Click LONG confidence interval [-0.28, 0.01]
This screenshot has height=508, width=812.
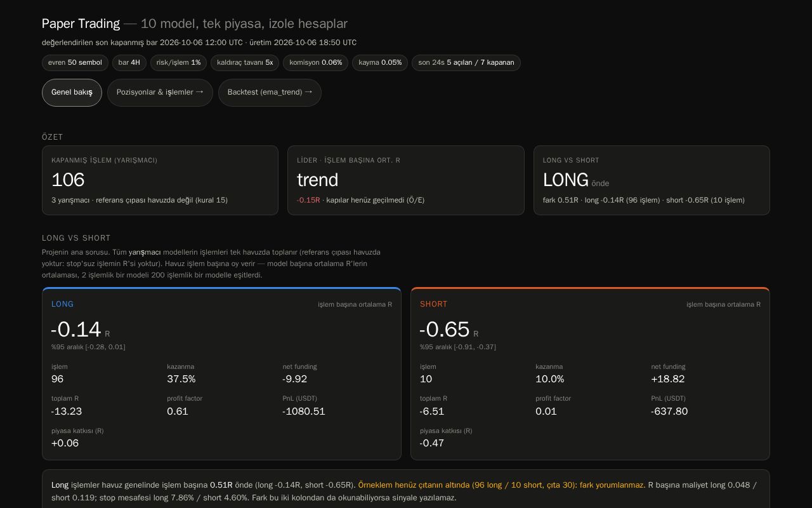point(88,347)
